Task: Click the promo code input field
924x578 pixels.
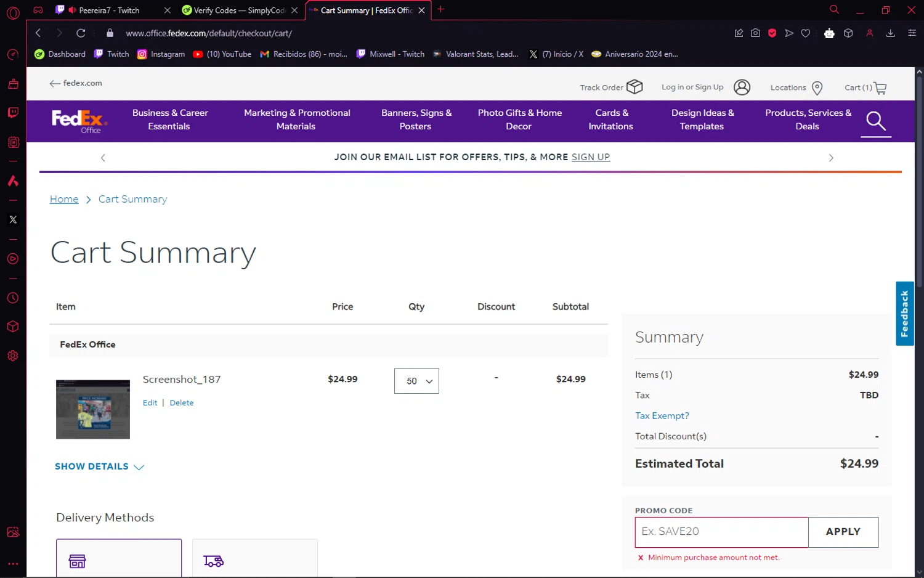Action: tap(721, 532)
